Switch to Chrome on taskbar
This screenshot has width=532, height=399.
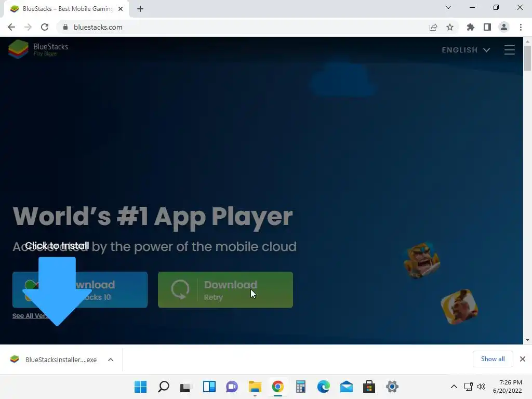pyautogui.click(x=277, y=387)
